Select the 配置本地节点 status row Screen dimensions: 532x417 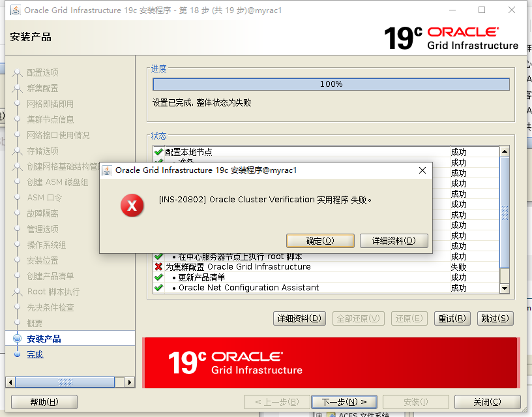click(326, 152)
